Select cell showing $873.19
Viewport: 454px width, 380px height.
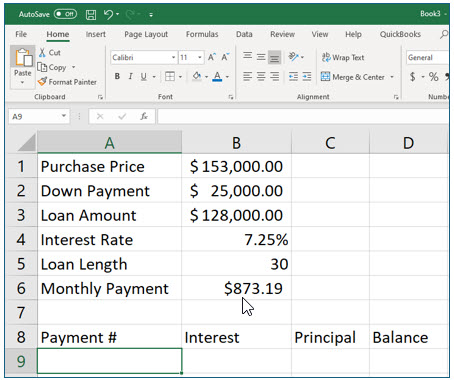click(236, 288)
